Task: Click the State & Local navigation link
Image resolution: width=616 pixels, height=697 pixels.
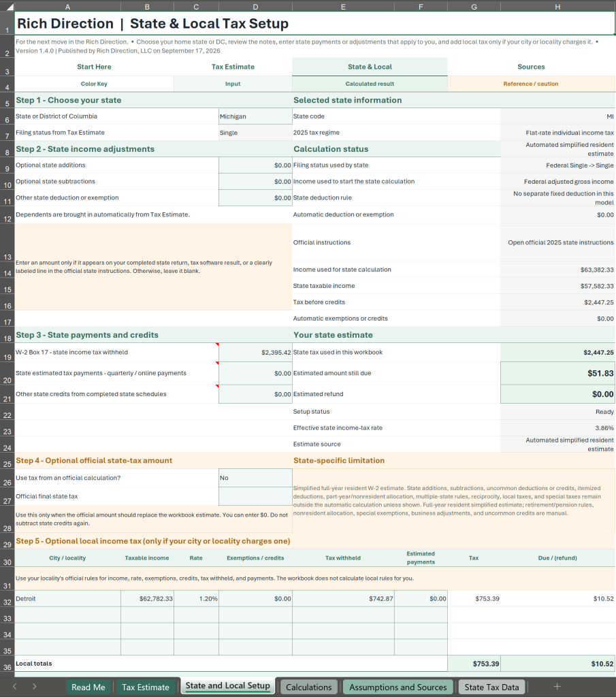Action: tap(370, 67)
